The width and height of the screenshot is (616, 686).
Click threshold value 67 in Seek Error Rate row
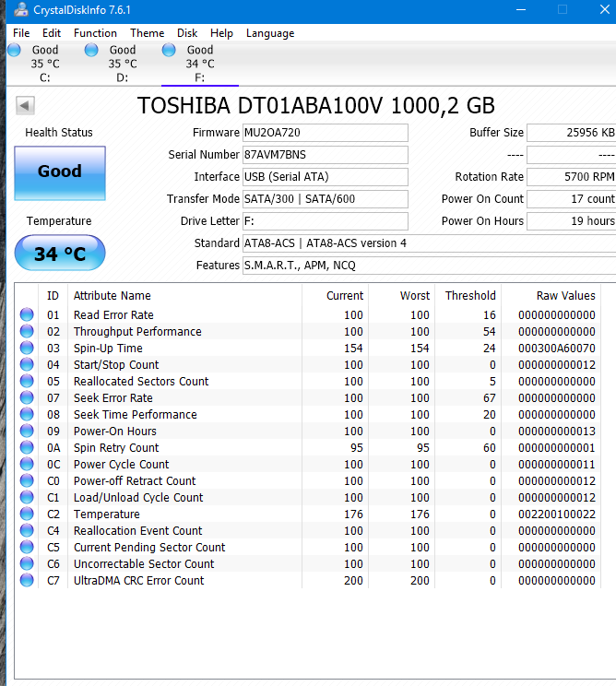[489, 398]
